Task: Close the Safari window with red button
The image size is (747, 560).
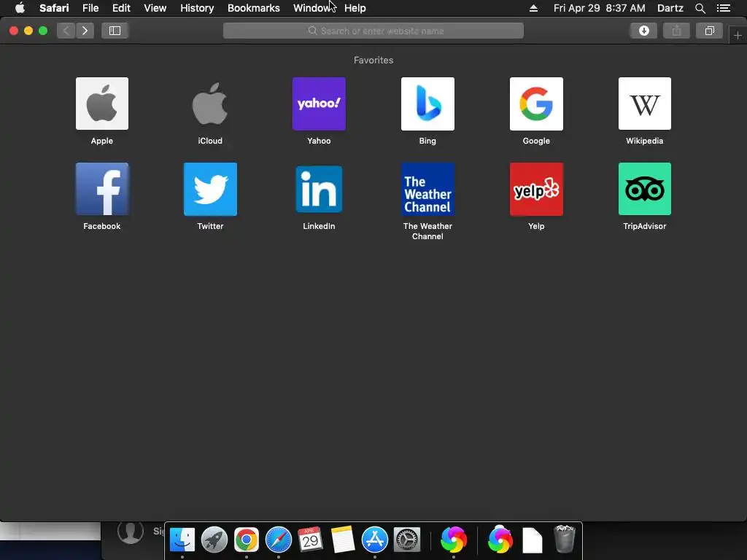Action: [x=14, y=31]
